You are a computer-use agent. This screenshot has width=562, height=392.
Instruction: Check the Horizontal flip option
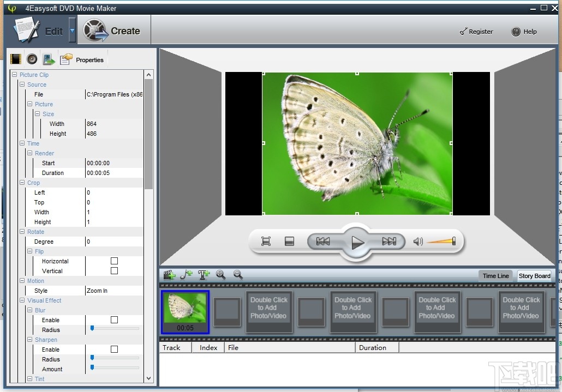point(113,261)
